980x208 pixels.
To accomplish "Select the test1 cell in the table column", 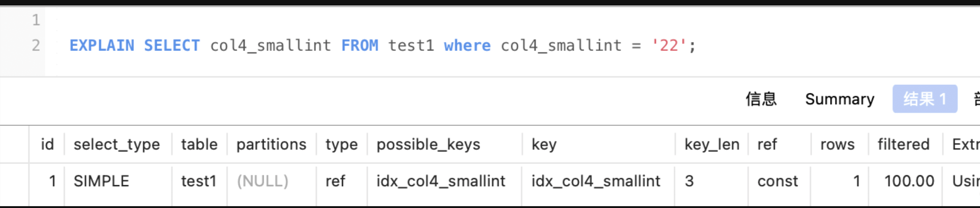I will (x=199, y=181).
